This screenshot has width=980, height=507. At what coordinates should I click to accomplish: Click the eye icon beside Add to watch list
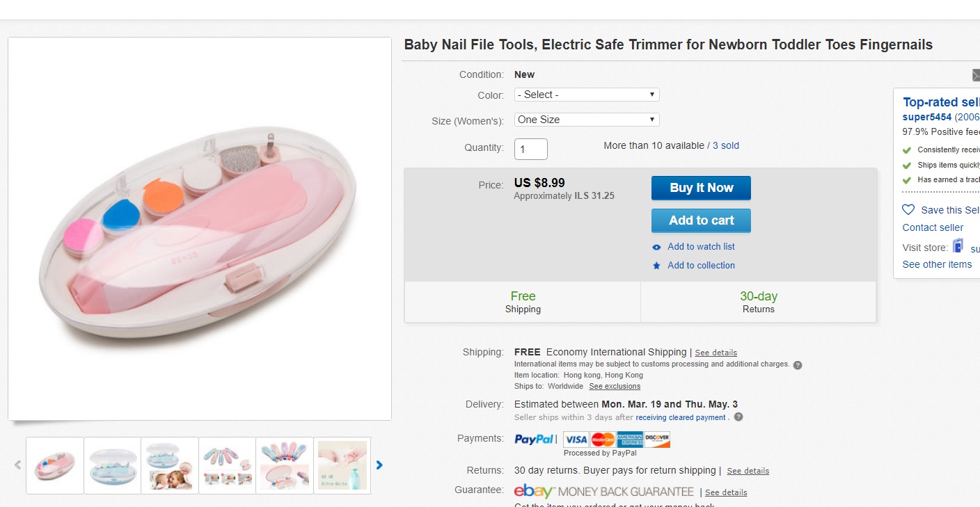[x=656, y=247]
